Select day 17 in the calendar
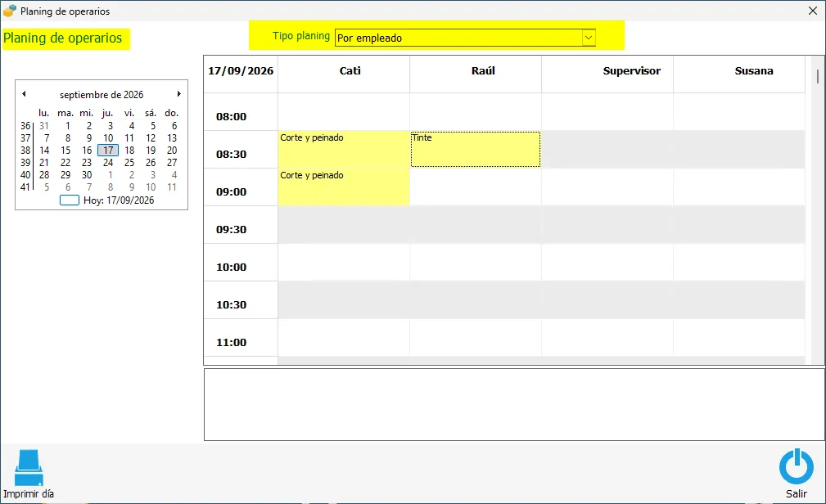This screenshot has height=504, width=826. [108, 150]
